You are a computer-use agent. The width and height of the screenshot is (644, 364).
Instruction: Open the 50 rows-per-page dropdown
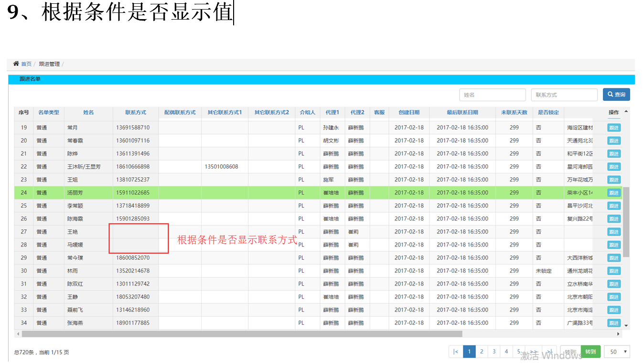(617, 352)
